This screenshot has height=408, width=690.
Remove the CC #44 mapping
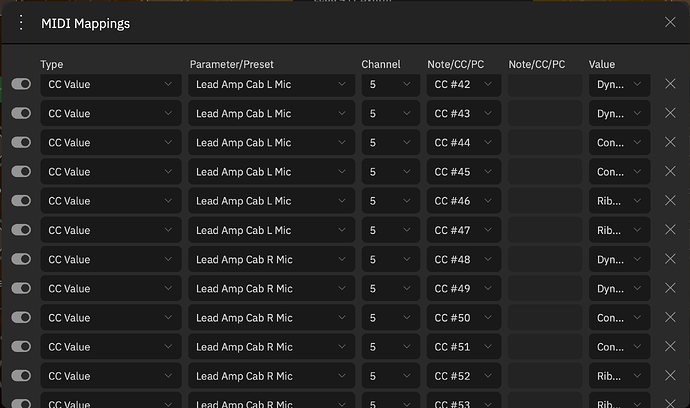(x=670, y=142)
